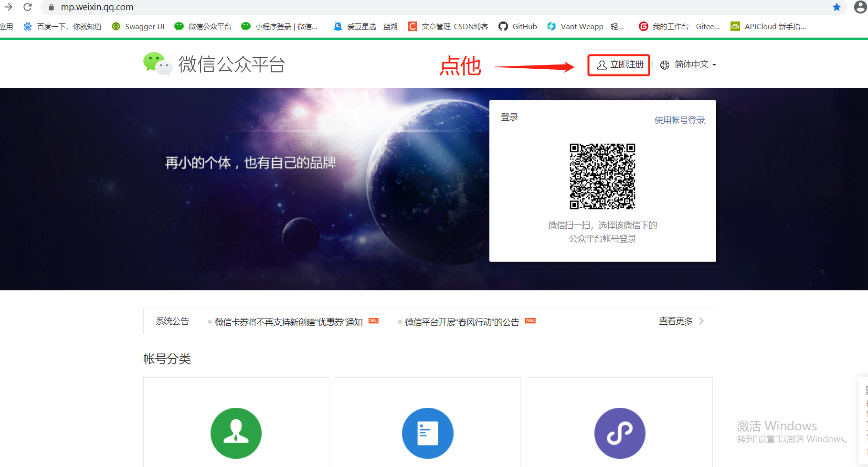The image size is (868, 467).
Task: Click the browser forward arrow button
Action: 9,7
